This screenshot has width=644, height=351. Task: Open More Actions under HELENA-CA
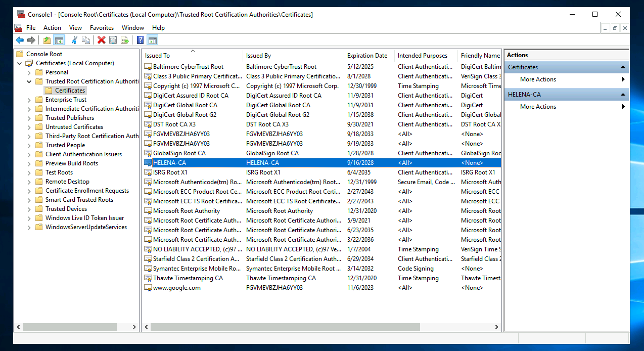coord(538,107)
